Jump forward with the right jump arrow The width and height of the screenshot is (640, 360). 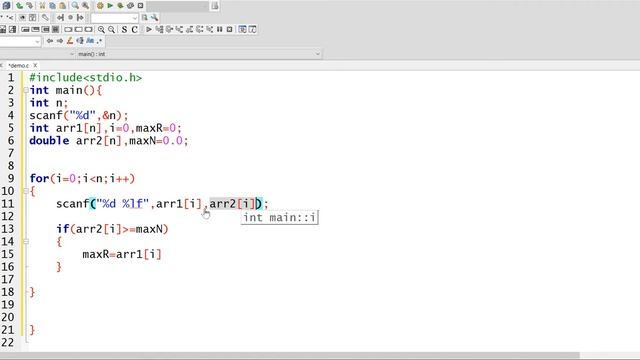80,18
